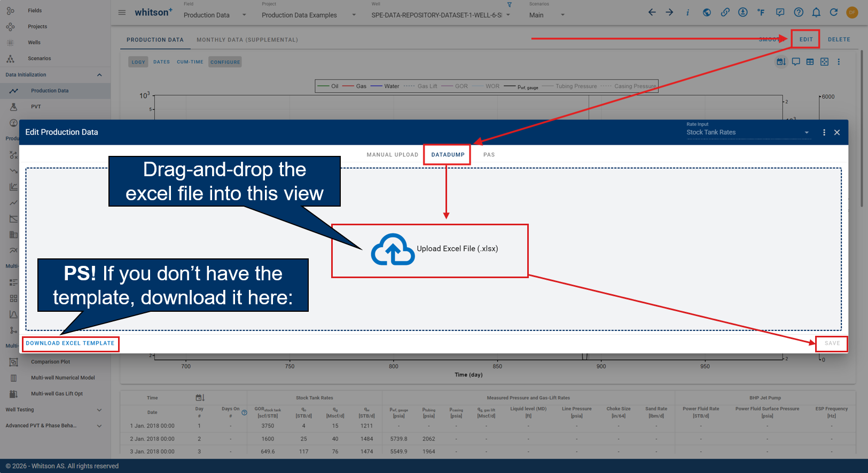The width and height of the screenshot is (868, 473).
Task: Click the fullscreen expand icon above the chart
Action: [825, 62]
